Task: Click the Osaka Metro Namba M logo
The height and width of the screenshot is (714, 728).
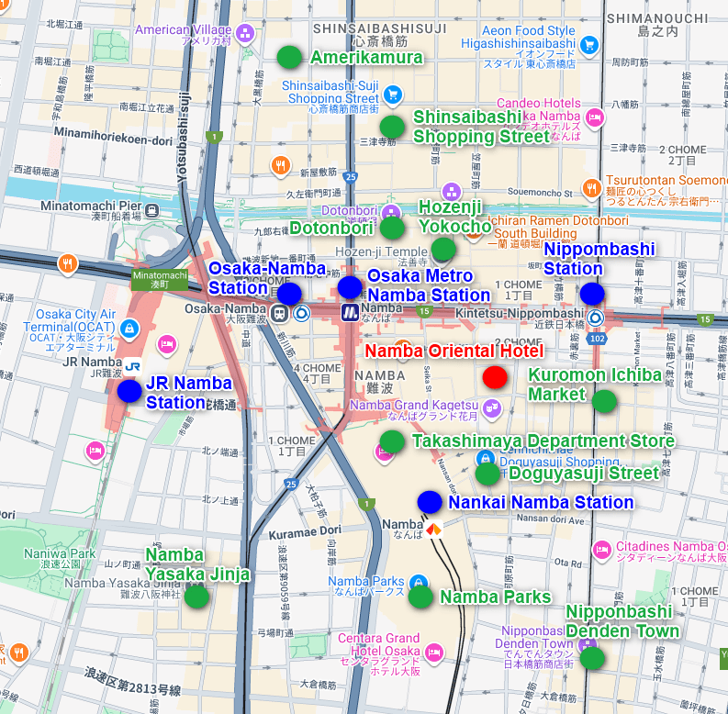Action: (x=350, y=313)
